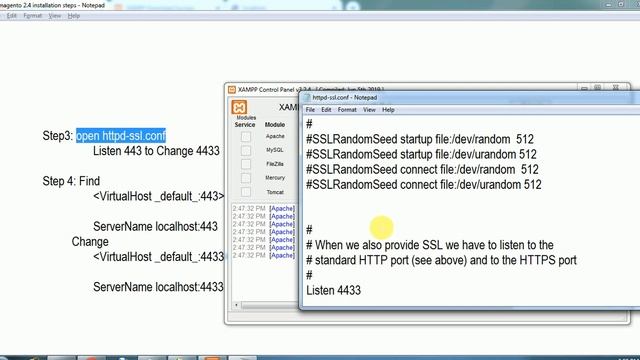Click first [Apache] log entry in XAMPP
The height and width of the screenshot is (360, 640).
click(x=282, y=209)
